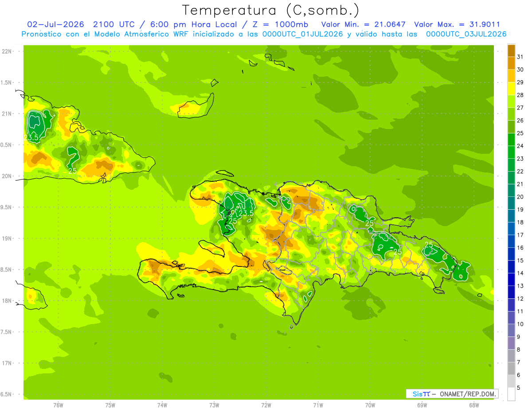
Task: Click the "21N" latitude label
Action: (7, 114)
